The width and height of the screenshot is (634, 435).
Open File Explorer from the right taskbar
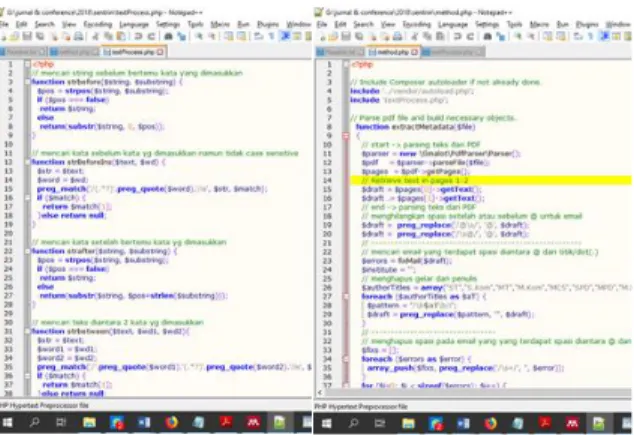(x=408, y=423)
